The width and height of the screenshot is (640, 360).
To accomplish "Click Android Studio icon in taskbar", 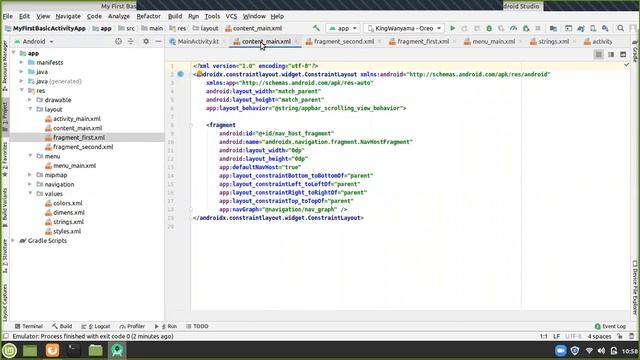I will click(x=117, y=350).
